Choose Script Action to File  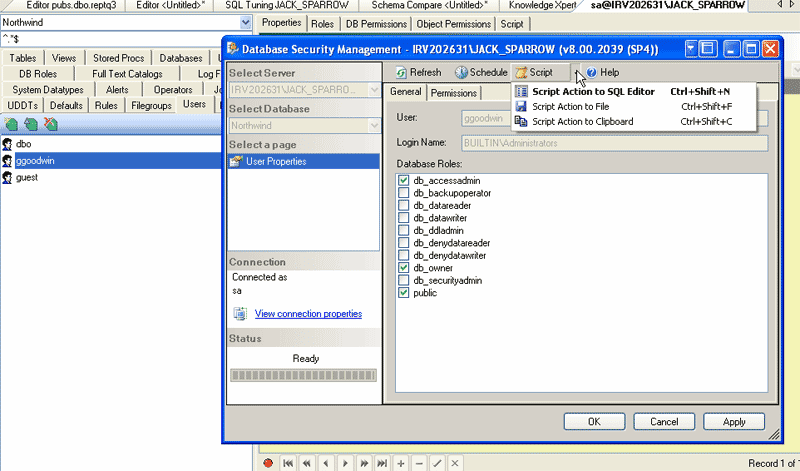[x=634, y=106]
